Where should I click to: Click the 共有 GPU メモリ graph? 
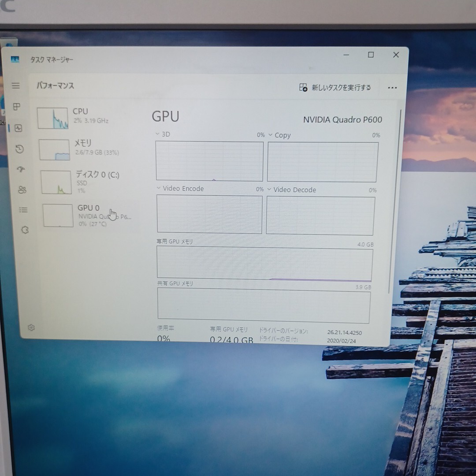click(x=264, y=306)
